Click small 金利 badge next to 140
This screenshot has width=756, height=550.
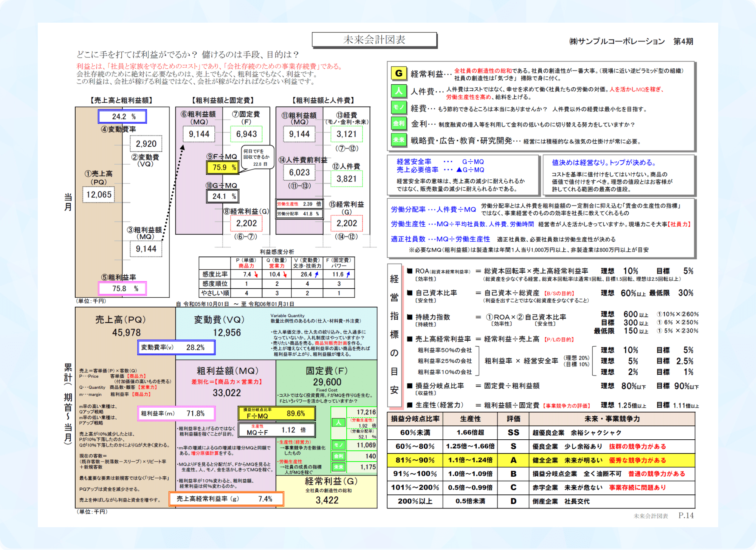click(x=339, y=456)
